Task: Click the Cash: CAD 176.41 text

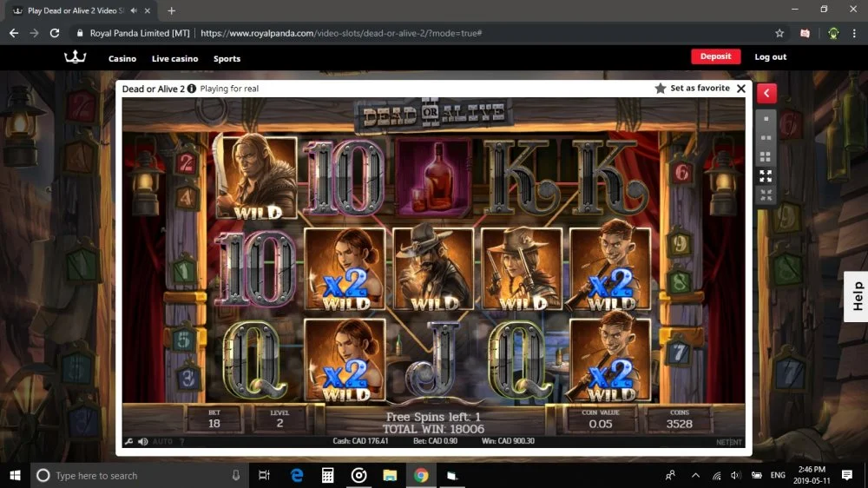Action: 360,441
